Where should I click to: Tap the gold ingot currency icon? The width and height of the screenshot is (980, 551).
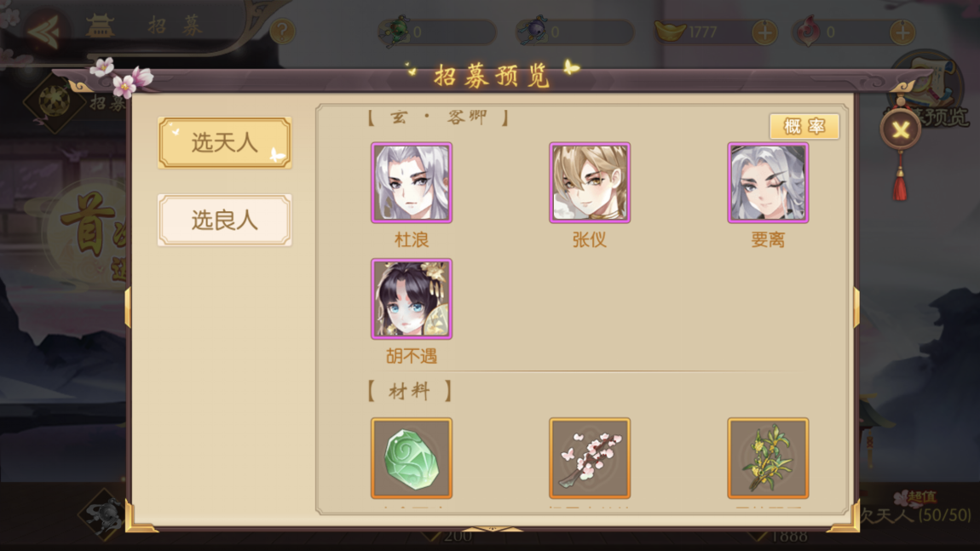tap(670, 31)
